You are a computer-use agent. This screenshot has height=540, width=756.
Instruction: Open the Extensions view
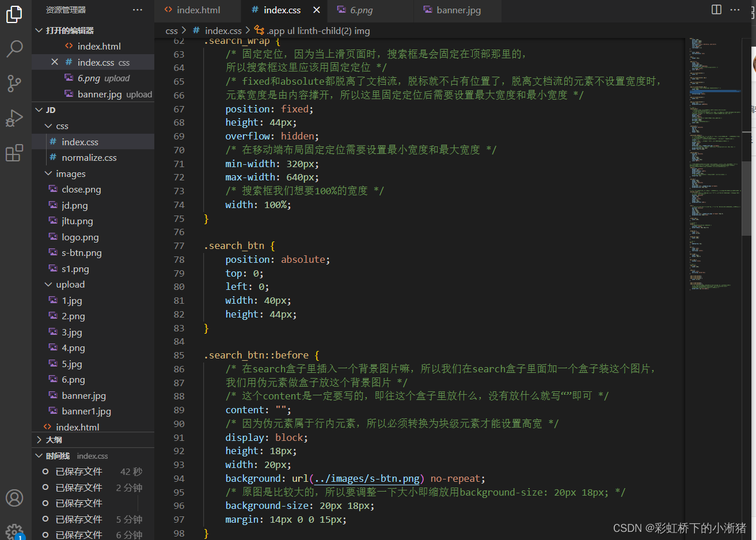tap(14, 153)
